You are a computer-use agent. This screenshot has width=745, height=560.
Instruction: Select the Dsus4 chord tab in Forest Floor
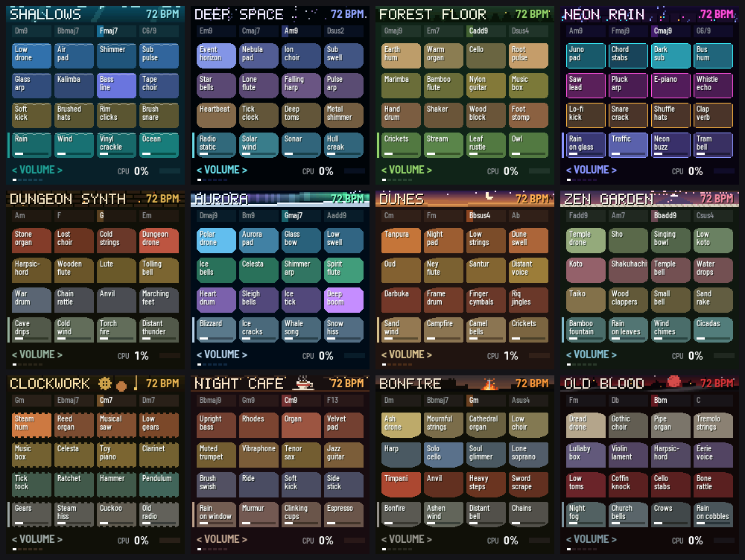click(528, 31)
